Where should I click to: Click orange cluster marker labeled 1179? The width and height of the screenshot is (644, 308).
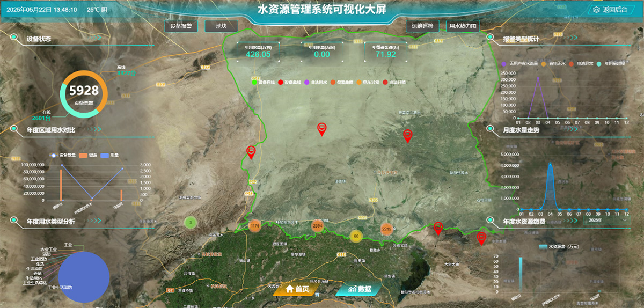coord(255,226)
